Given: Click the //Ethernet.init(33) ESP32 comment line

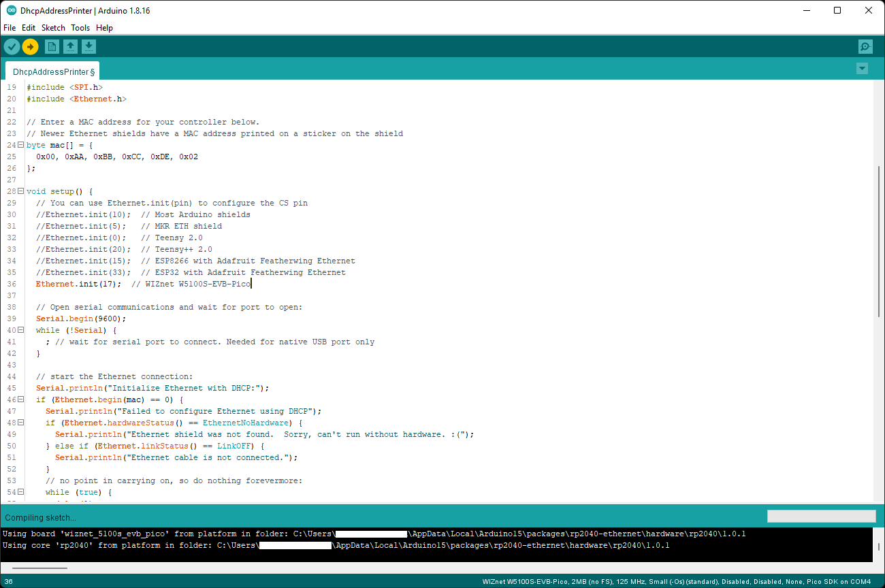Looking at the screenshot, I should pyautogui.click(x=191, y=272).
